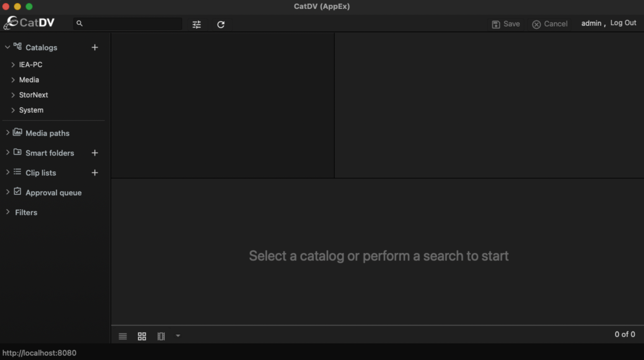Screen dimensions: 644x360
Task: Click the Cancel button
Action: [550, 24]
